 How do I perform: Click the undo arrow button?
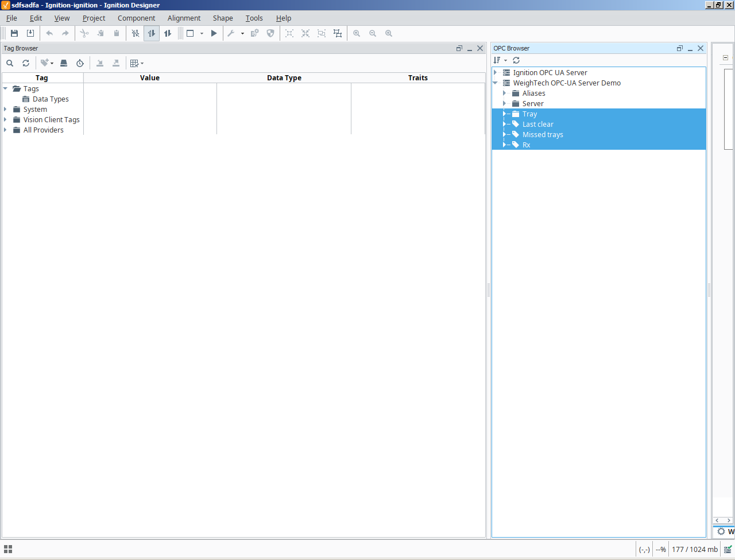tap(50, 33)
